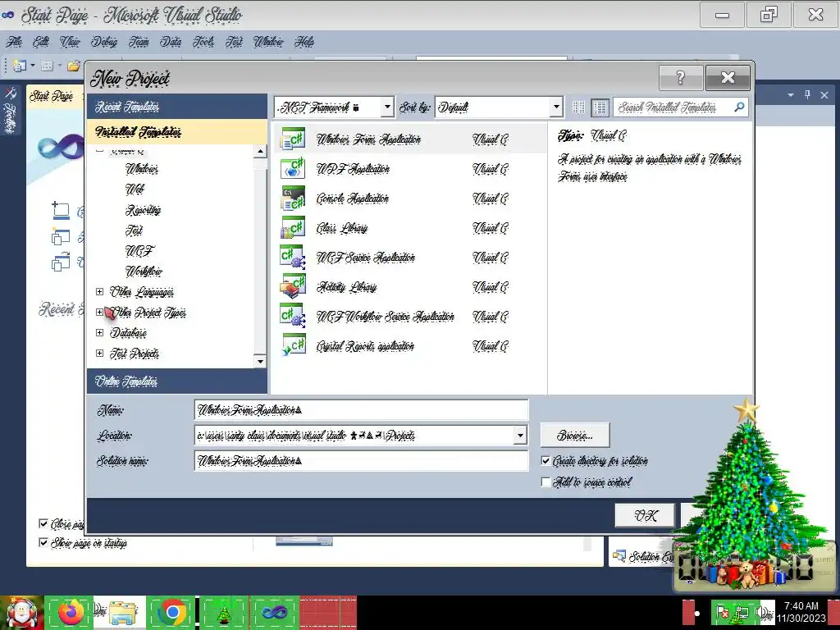
Task: Open Google Chrome from the taskbar
Action: [x=172, y=612]
